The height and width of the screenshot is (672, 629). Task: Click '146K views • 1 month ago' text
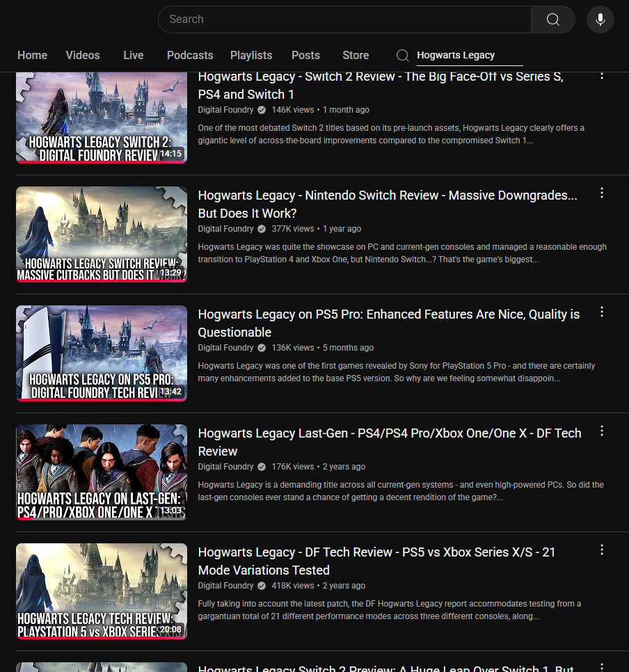coord(320,110)
